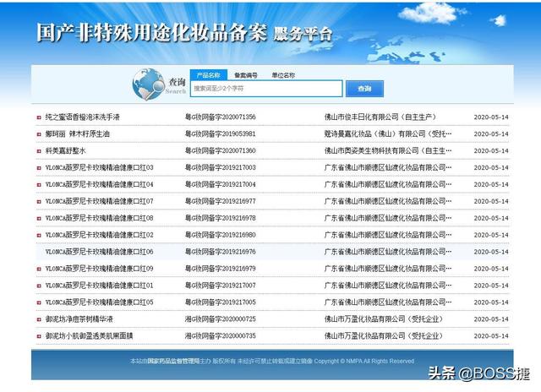Click the bullet icon beside VLONCA 口红04 row
The image size is (541, 392).
pos(39,185)
